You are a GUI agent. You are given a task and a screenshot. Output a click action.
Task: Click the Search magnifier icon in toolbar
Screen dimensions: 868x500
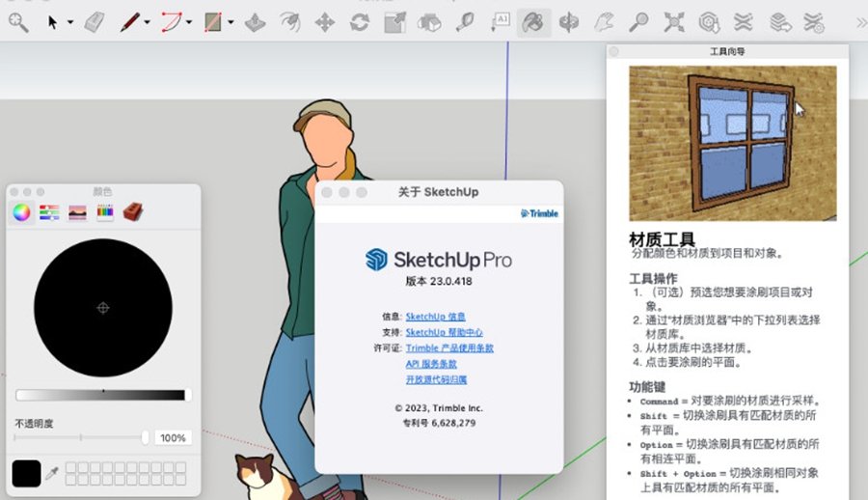pyautogui.click(x=18, y=23)
